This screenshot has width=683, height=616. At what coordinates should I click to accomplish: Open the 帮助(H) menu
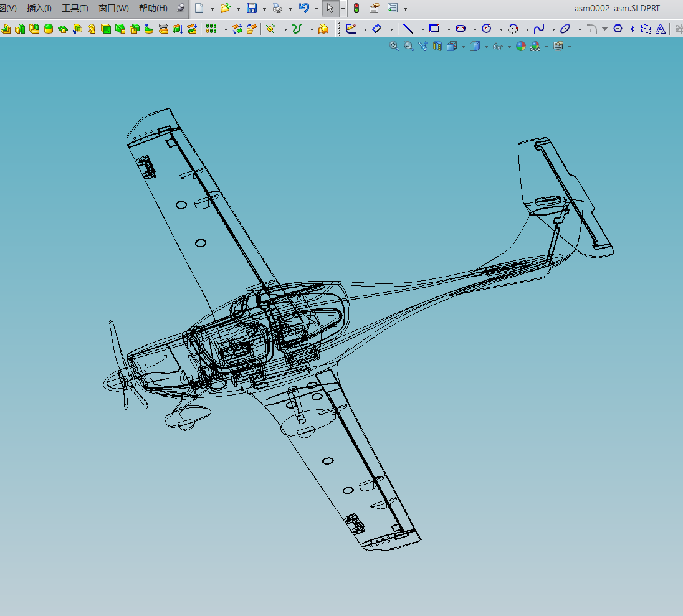[153, 8]
